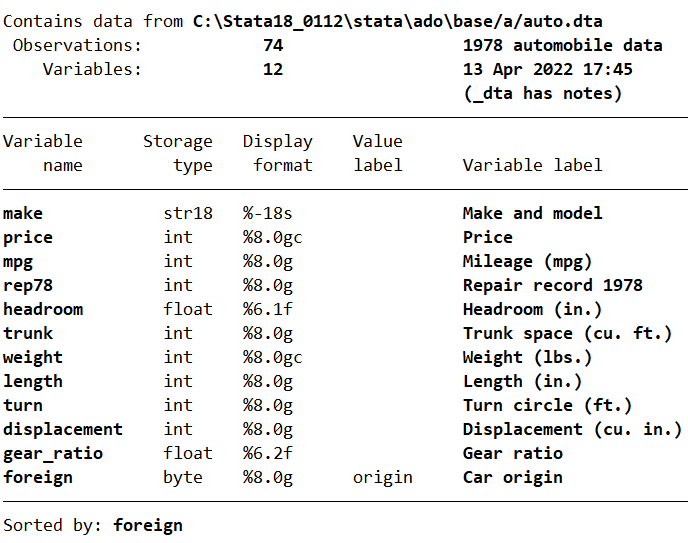Viewport: 688px width, 543px height.
Task: Click the weight variable
Action: [33, 357]
